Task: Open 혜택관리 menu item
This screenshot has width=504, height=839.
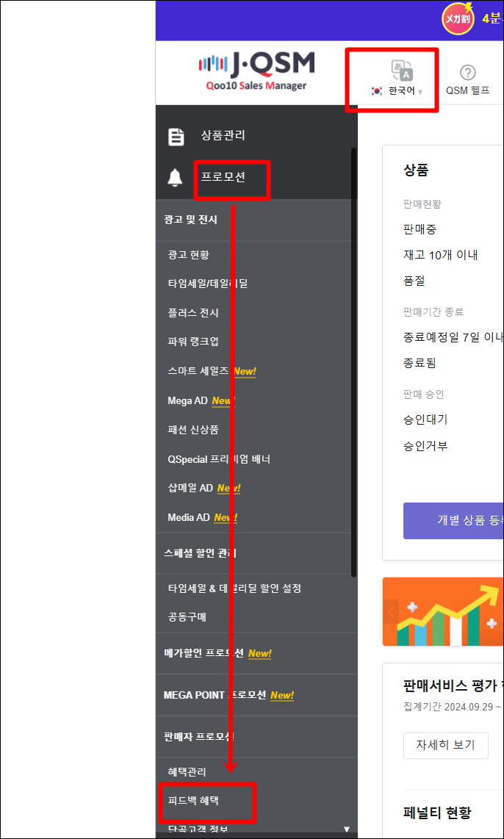Action: coord(187,772)
